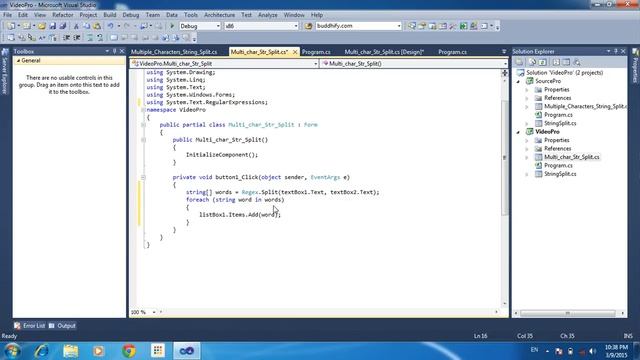Click Refresh icon in Solution Explorer
640x360 pixels.
542,62
